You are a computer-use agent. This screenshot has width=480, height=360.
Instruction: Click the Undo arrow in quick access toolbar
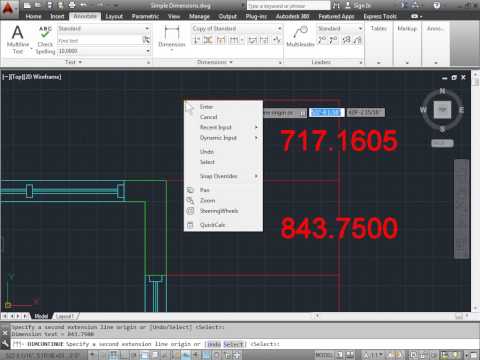[83, 5]
